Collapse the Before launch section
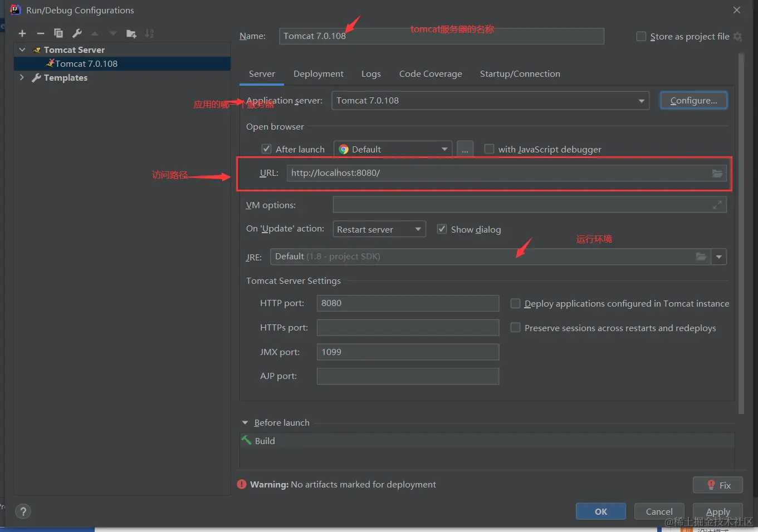This screenshot has width=758, height=532. (244, 423)
